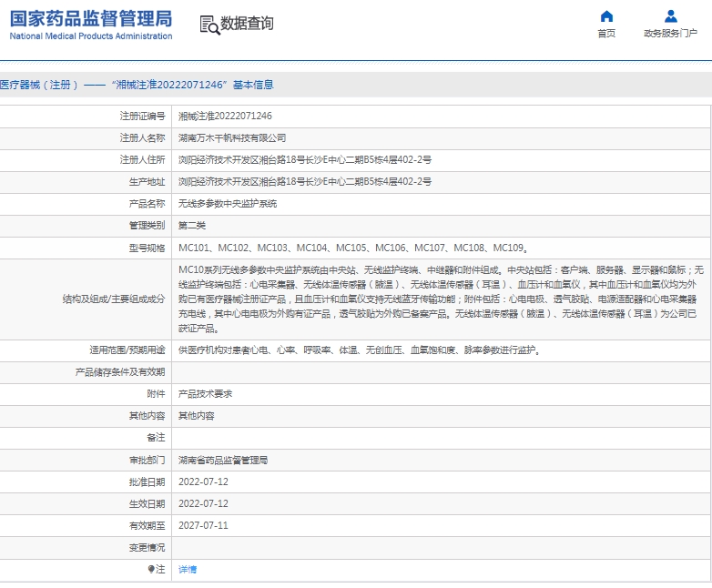Click the 注册证编号 row label
This screenshot has width=712, height=588.
[142, 117]
